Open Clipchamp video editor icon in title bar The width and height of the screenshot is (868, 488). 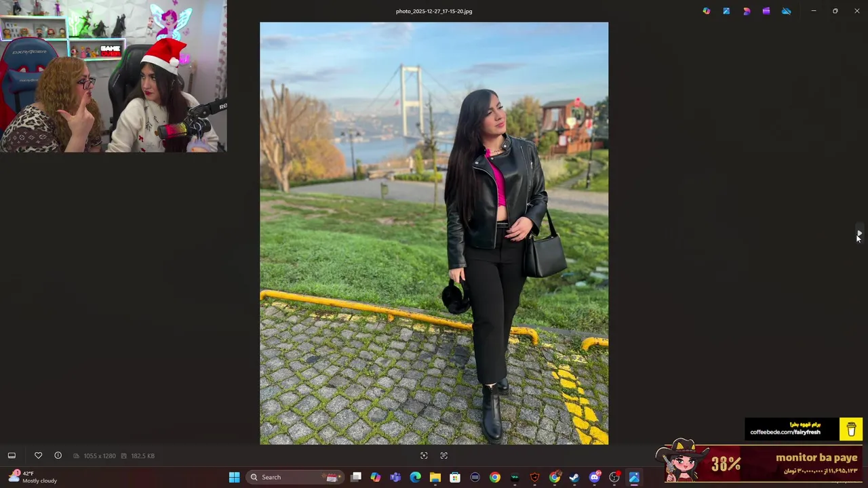coord(766,11)
